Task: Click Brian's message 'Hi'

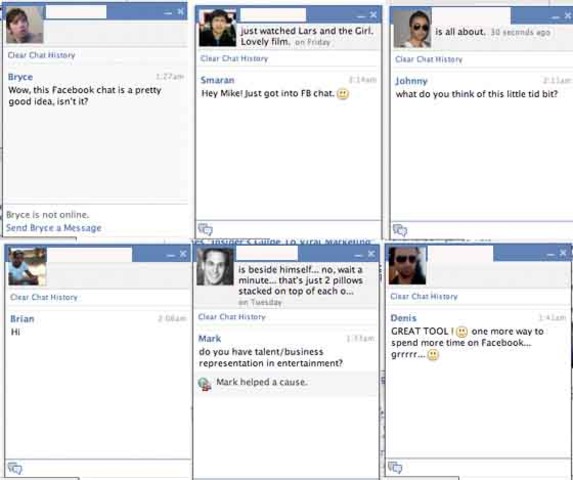Action: [x=15, y=332]
